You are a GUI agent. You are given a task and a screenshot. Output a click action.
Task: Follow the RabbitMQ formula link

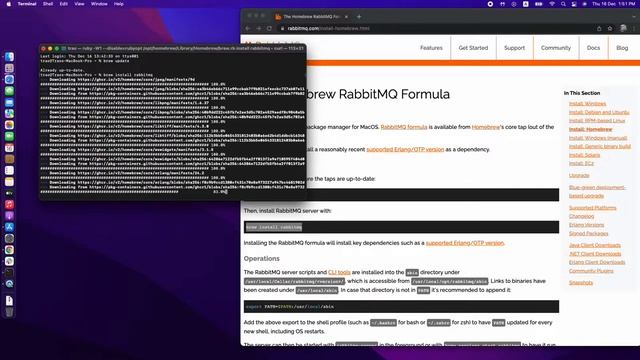pos(404,127)
